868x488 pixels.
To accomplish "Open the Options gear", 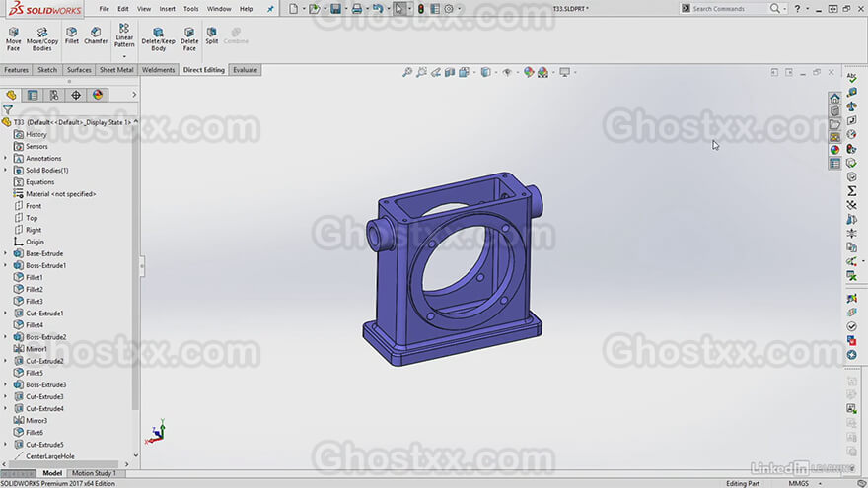I will coord(449,8).
